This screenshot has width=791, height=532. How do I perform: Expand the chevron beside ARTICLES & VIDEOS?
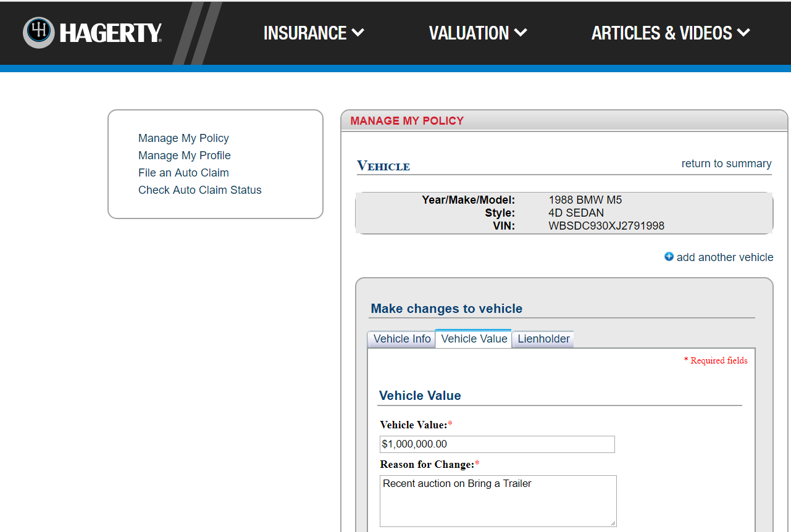pos(743,33)
